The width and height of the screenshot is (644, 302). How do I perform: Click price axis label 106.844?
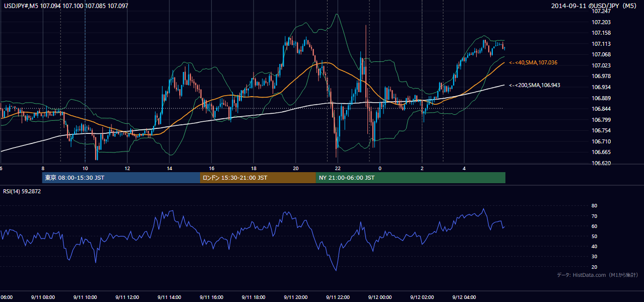(601, 109)
